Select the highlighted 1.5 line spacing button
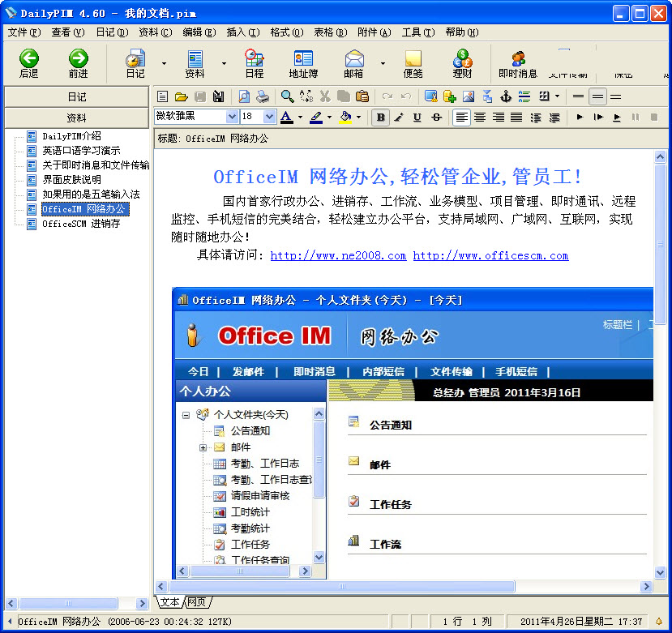The height and width of the screenshot is (633, 672). (x=597, y=97)
